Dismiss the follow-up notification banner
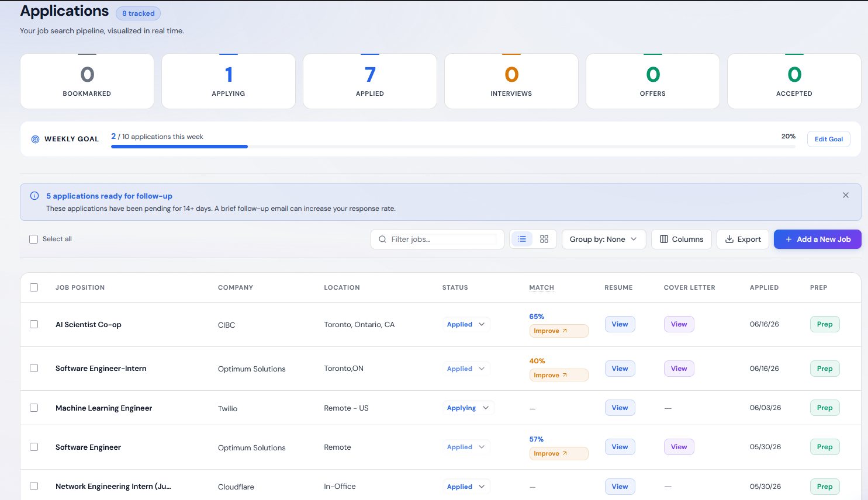This screenshot has height=500, width=868. point(846,195)
